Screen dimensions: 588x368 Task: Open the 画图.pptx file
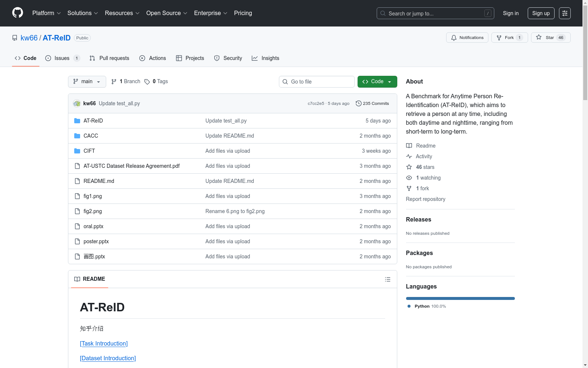[x=94, y=256]
